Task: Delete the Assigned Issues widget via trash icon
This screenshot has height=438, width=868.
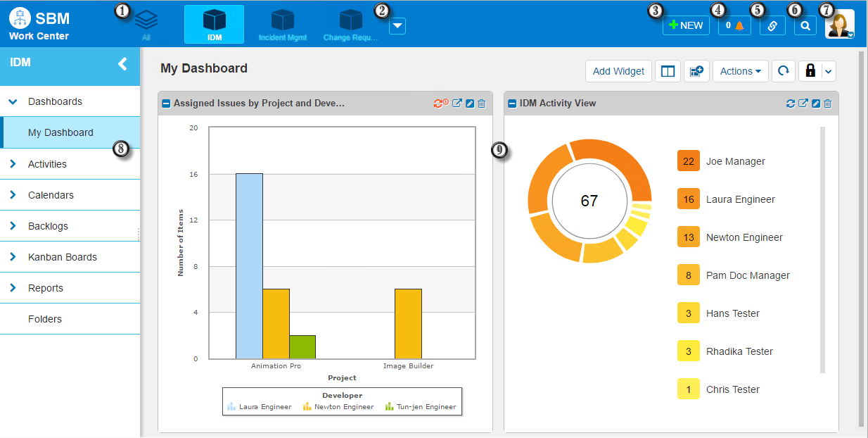Action: tap(482, 104)
